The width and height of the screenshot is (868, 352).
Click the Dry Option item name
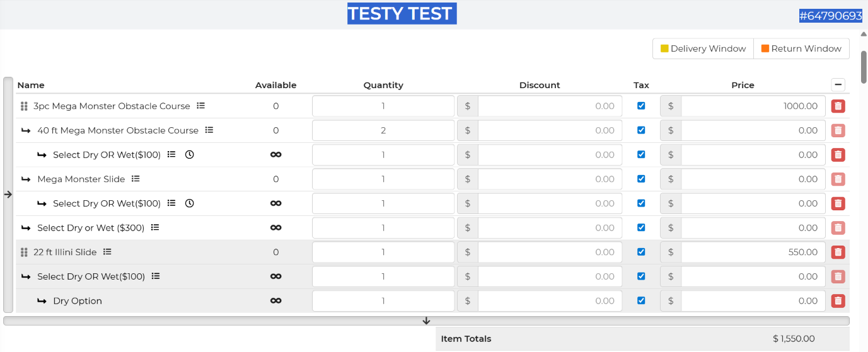tap(78, 301)
